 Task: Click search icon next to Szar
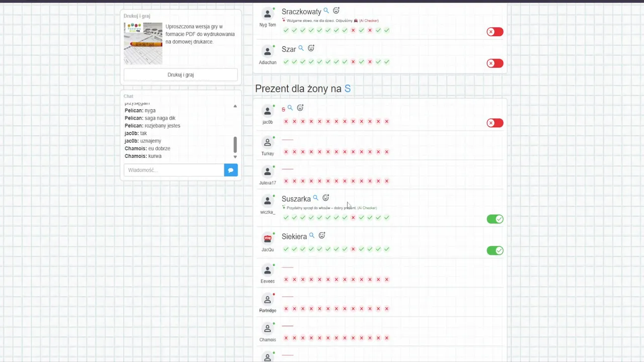pyautogui.click(x=301, y=48)
